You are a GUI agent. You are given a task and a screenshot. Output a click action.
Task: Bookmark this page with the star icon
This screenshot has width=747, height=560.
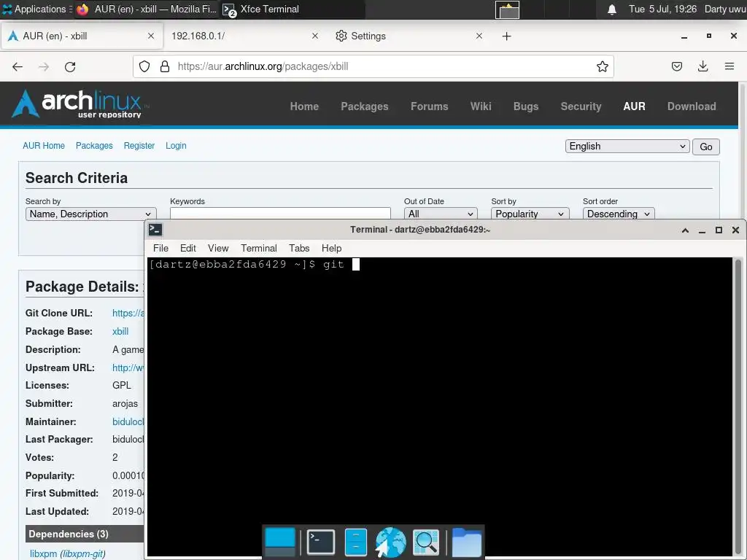point(602,66)
